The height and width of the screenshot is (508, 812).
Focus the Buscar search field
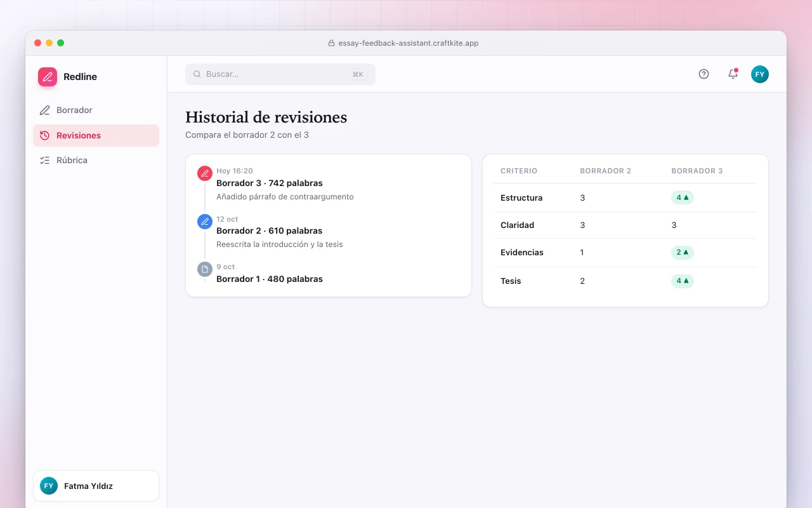[280, 74]
